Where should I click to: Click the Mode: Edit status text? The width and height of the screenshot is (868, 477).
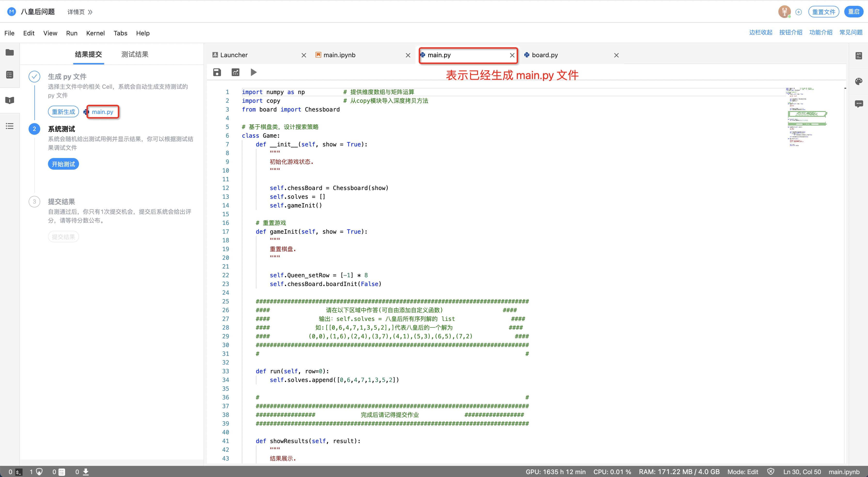pyautogui.click(x=743, y=472)
